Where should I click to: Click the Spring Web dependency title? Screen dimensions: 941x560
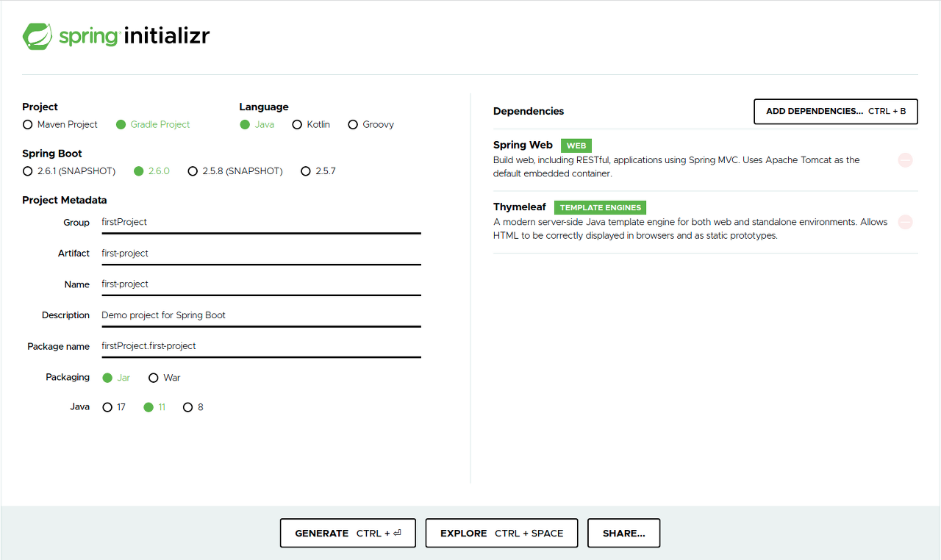523,145
